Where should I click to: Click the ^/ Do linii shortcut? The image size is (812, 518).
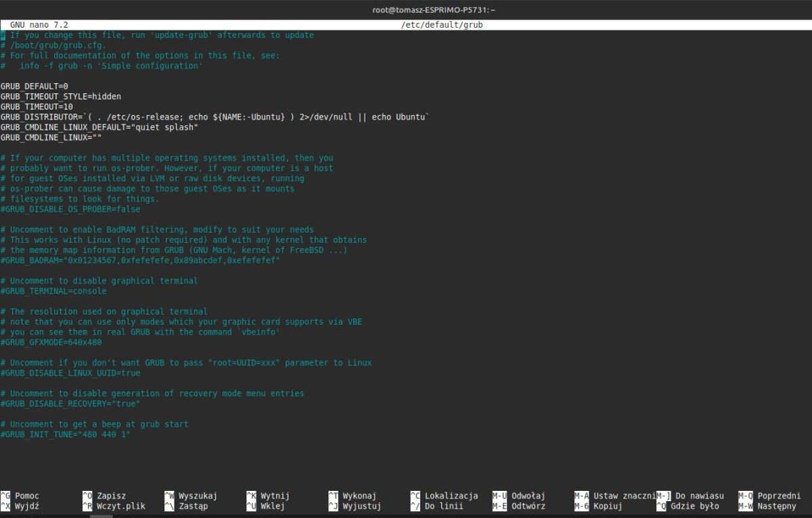coord(437,506)
